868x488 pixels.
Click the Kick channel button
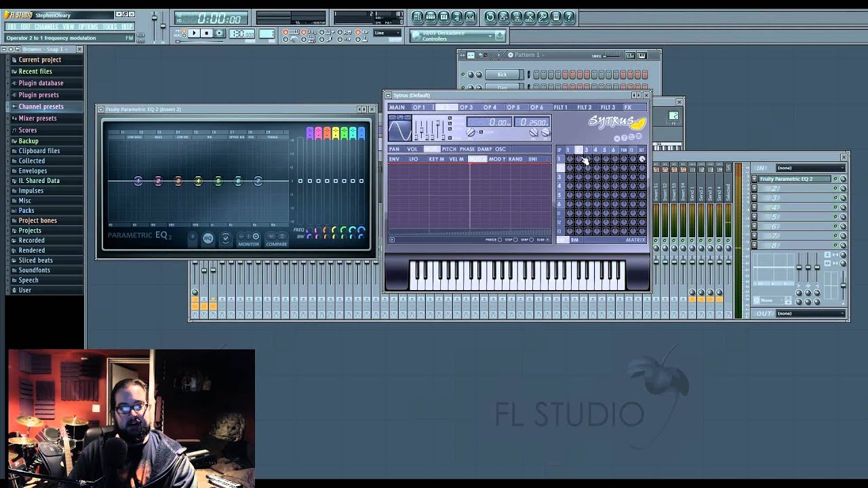tap(502, 75)
